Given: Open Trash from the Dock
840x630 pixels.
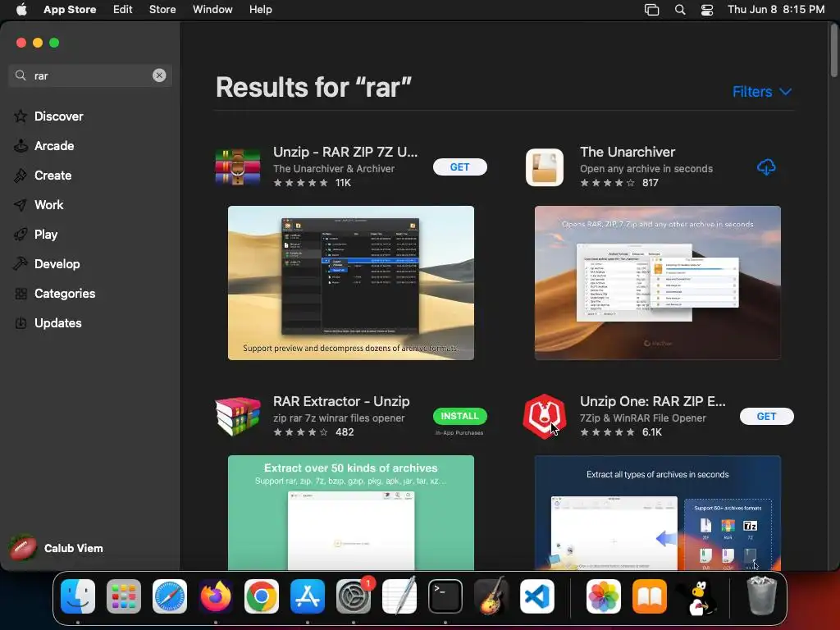Looking at the screenshot, I should (762, 596).
